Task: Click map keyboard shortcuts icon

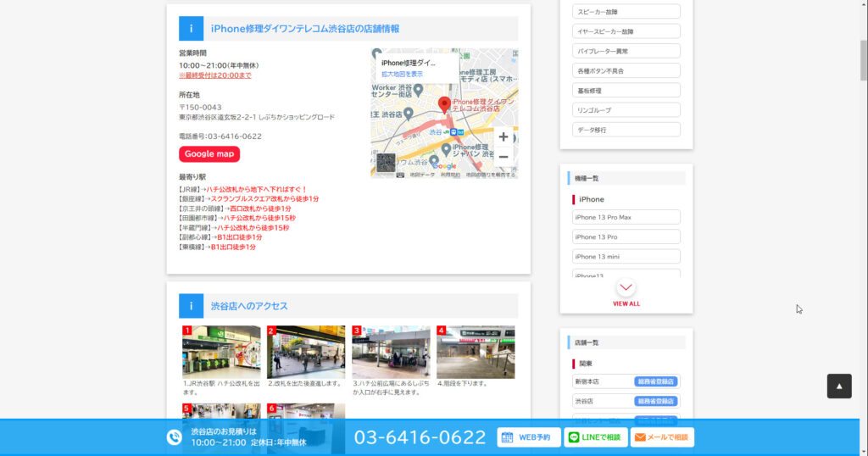Action: coord(400,175)
